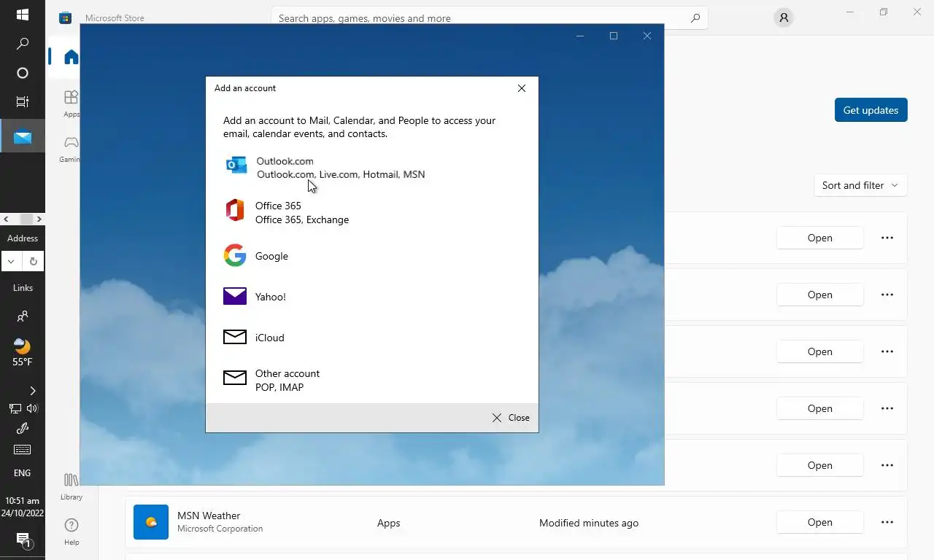This screenshot has width=934, height=560.
Task: Click ENG language indicator
Action: pyautogui.click(x=23, y=473)
